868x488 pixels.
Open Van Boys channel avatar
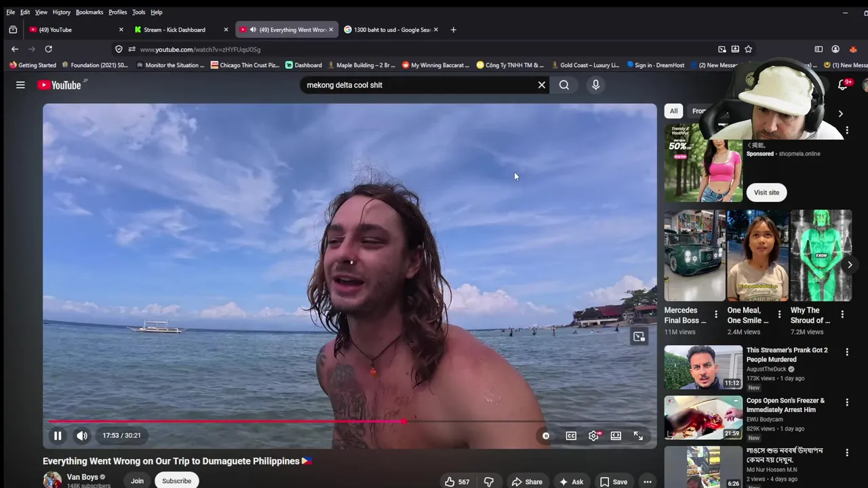52,480
